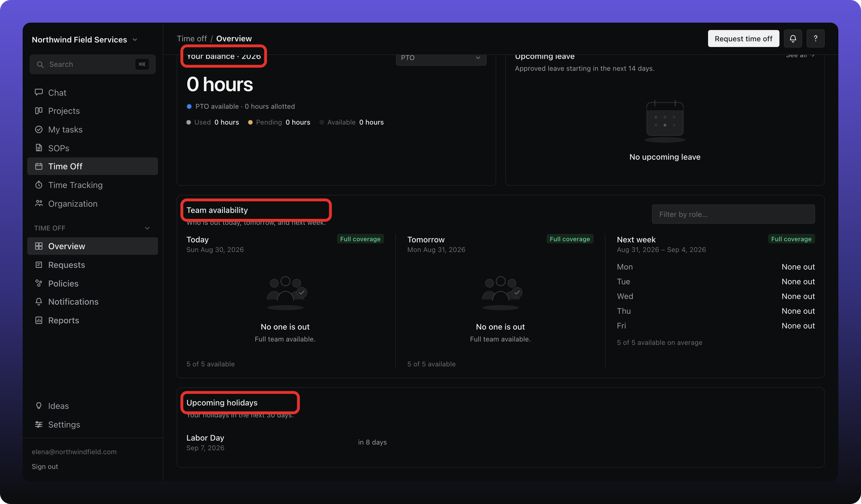Go to Projects in sidebar

93,111
